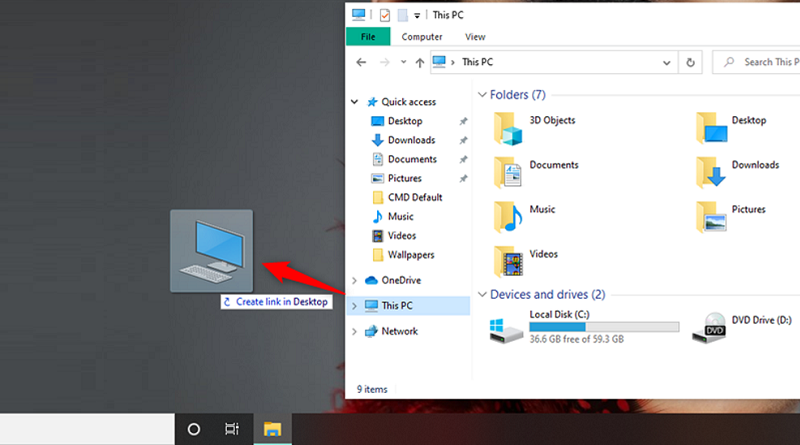
Task: Collapse the Devices and drives group
Action: click(482, 295)
